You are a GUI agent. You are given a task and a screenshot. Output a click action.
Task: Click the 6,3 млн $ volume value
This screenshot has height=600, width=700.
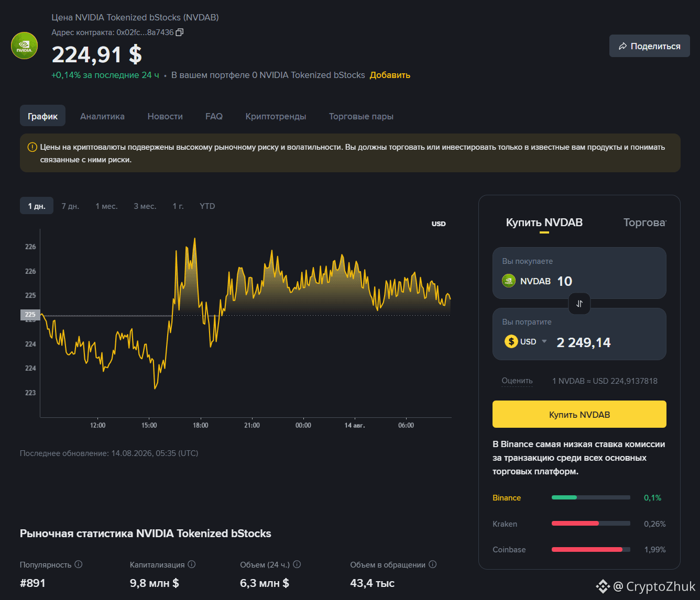pyautogui.click(x=265, y=583)
